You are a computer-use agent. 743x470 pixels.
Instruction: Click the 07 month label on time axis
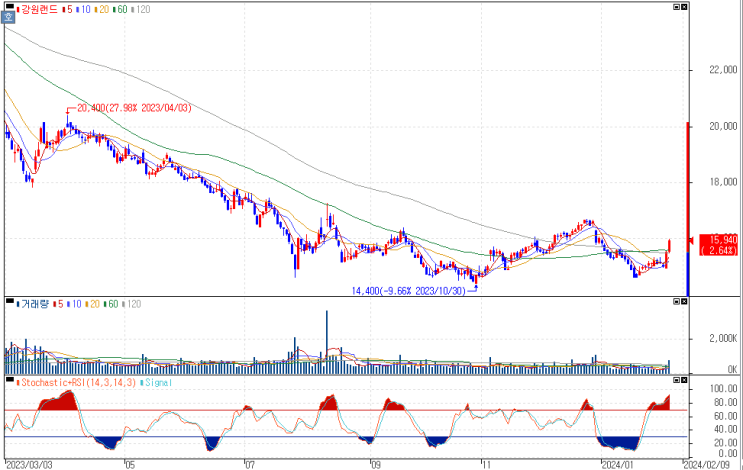tap(250, 465)
